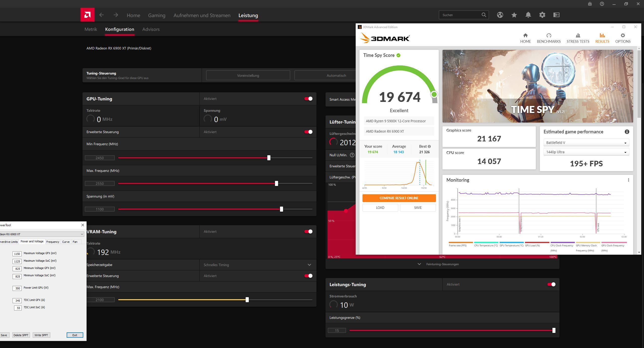Toggle Leistungs-Tuning switch off
644x348 pixels.
(x=551, y=284)
